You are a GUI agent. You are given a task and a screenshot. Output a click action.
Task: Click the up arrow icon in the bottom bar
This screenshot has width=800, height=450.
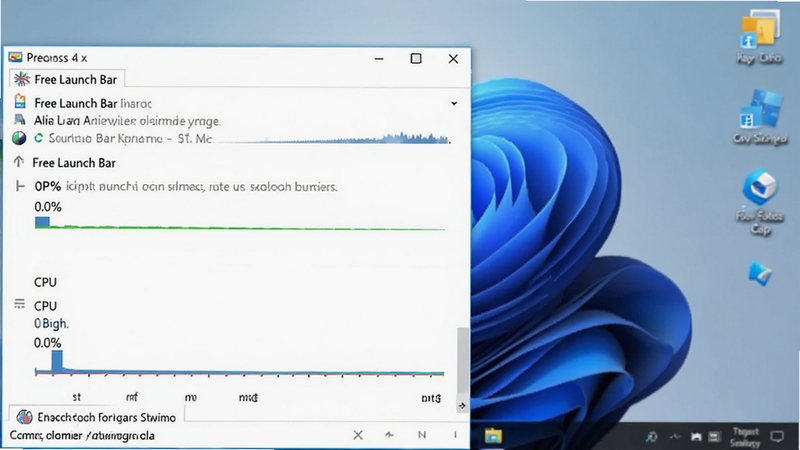pyautogui.click(x=389, y=435)
